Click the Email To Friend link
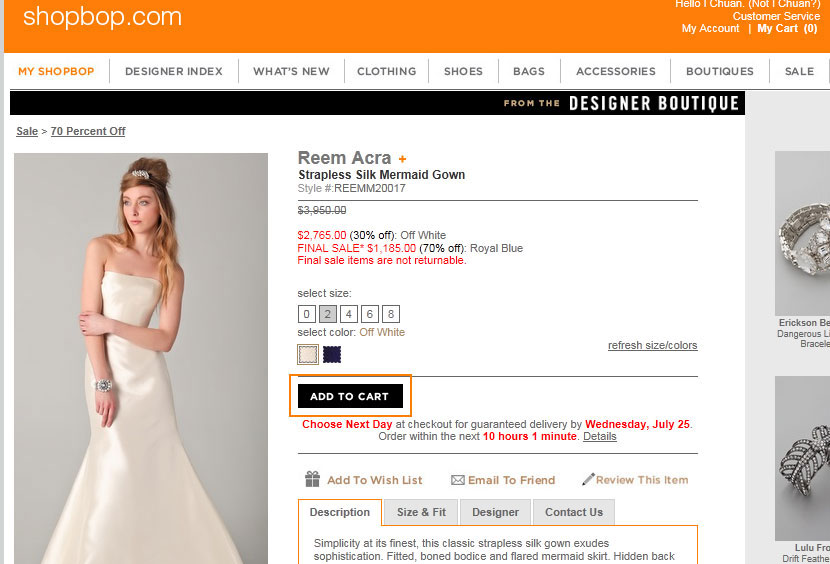 point(511,480)
